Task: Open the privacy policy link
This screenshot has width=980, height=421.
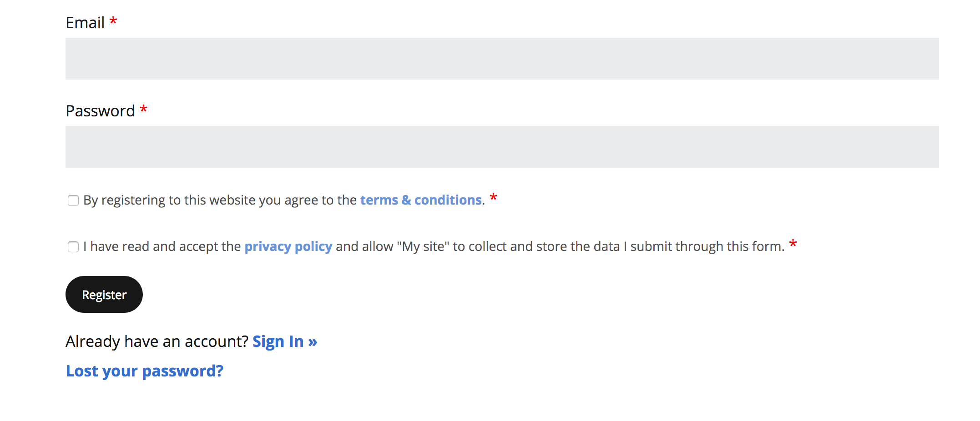Action: tap(288, 246)
